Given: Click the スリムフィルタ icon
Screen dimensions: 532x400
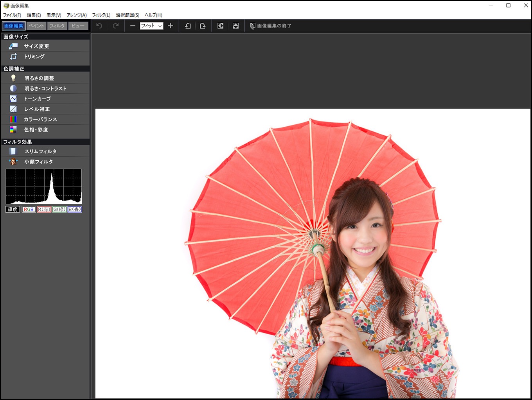Looking at the screenshot, I should pyautogui.click(x=13, y=151).
